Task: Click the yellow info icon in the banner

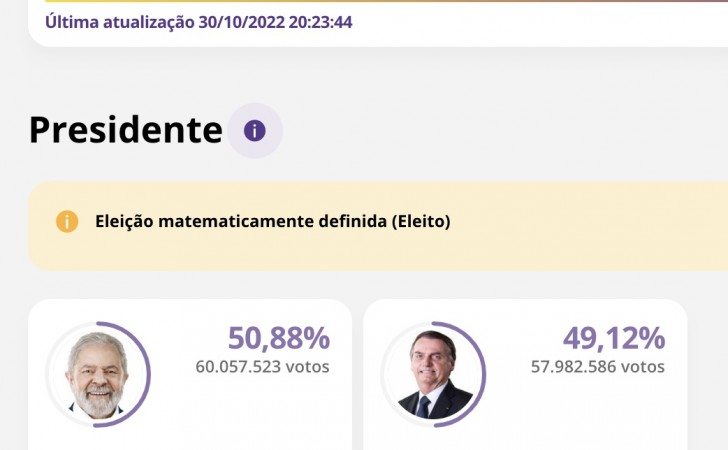Action: [x=67, y=221]
